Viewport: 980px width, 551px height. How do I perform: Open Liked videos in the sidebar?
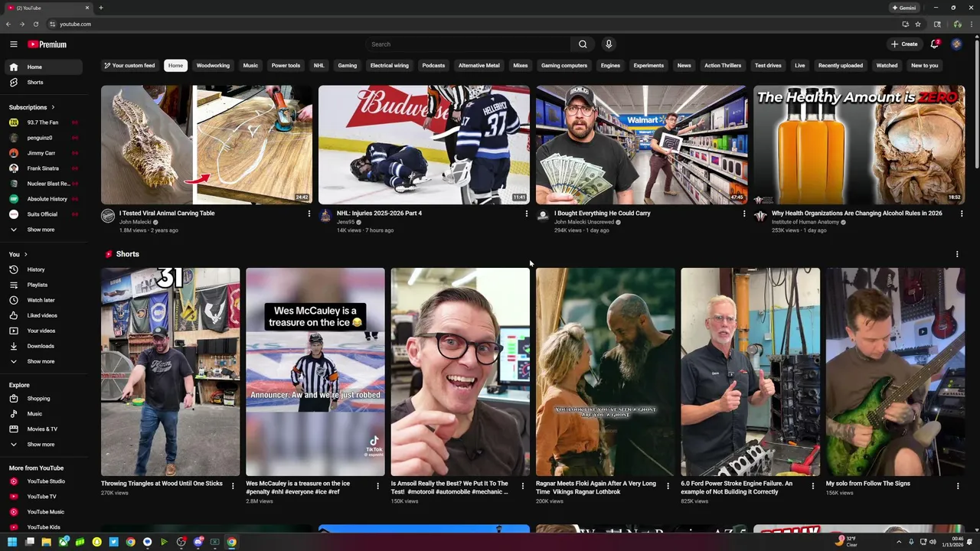[x=44, y=315]
